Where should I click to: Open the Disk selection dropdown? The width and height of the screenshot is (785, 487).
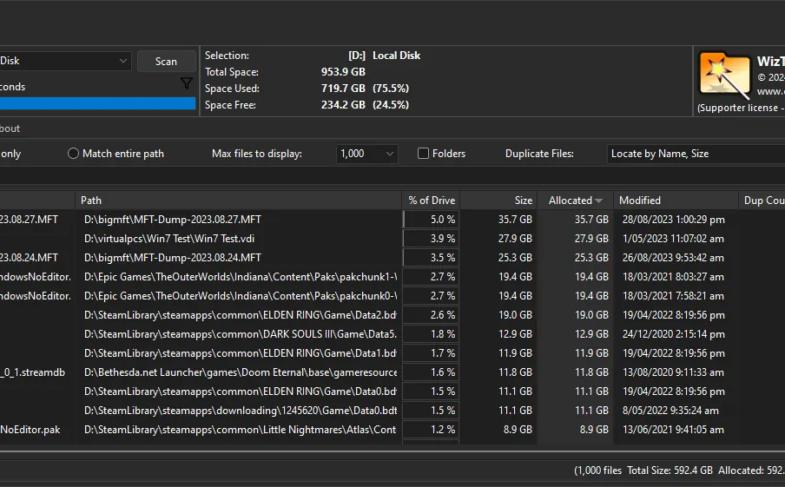[x=65, y=61]
